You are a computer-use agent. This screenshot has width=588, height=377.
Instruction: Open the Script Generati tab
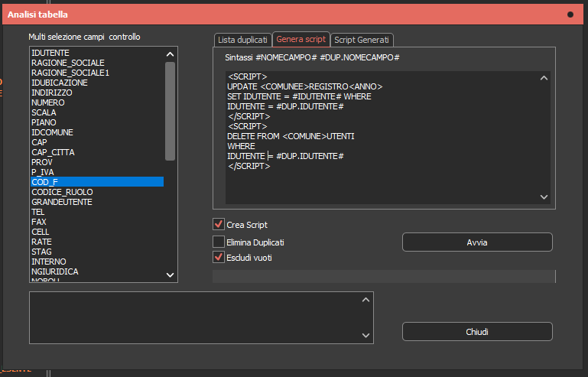point(362,40)
